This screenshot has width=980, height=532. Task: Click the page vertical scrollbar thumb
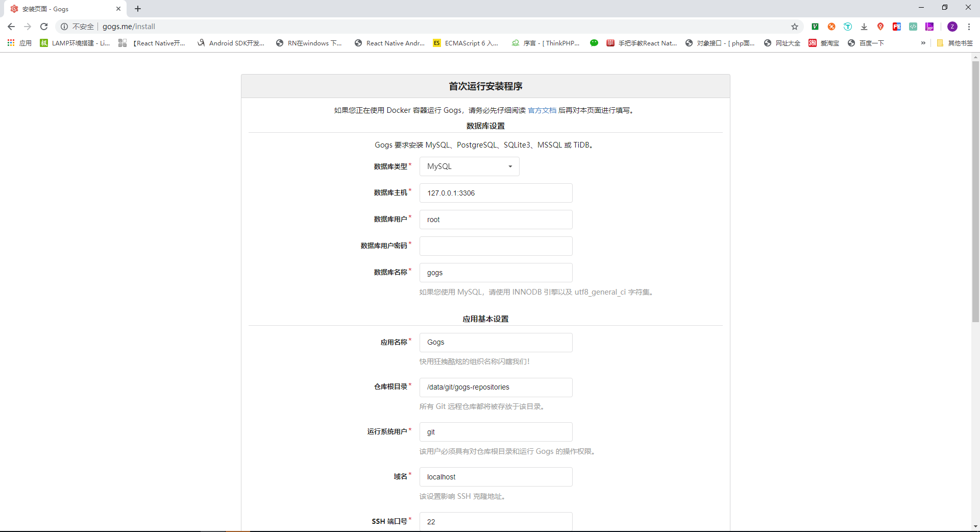point(975,191)
